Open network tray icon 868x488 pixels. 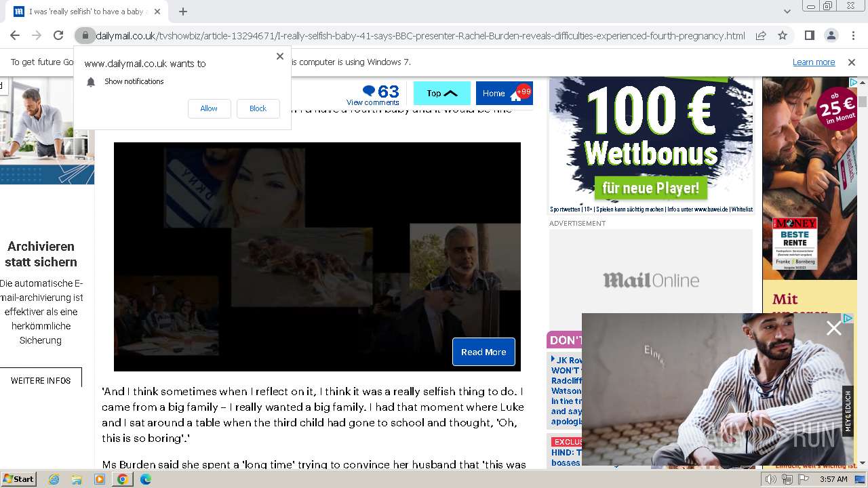tap(787, 479)
